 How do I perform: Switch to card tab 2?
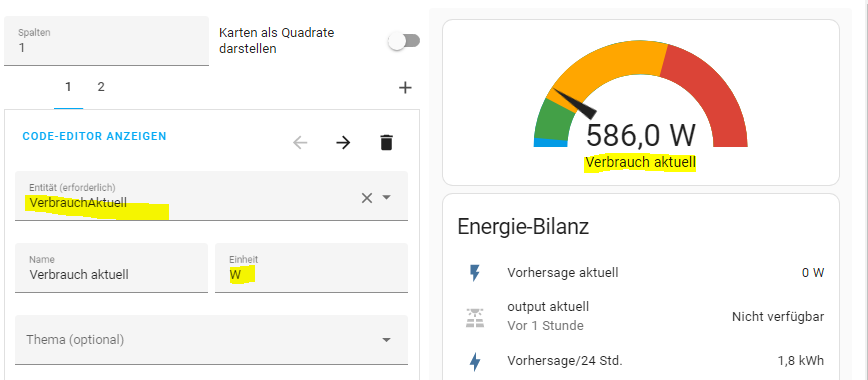(101, 88)
